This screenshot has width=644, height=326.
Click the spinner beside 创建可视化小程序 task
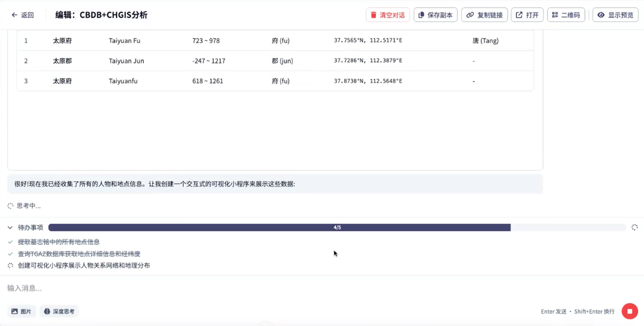coord(10,266)
